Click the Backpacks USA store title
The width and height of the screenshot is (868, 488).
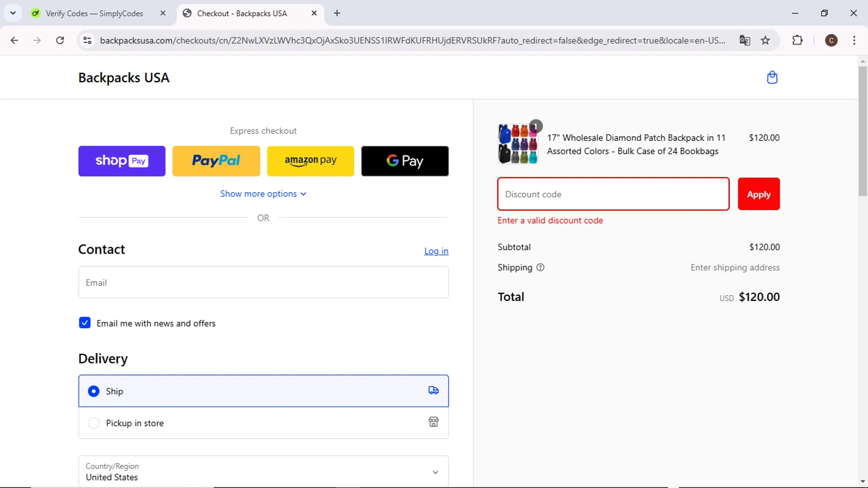click(x=124, y=78)
